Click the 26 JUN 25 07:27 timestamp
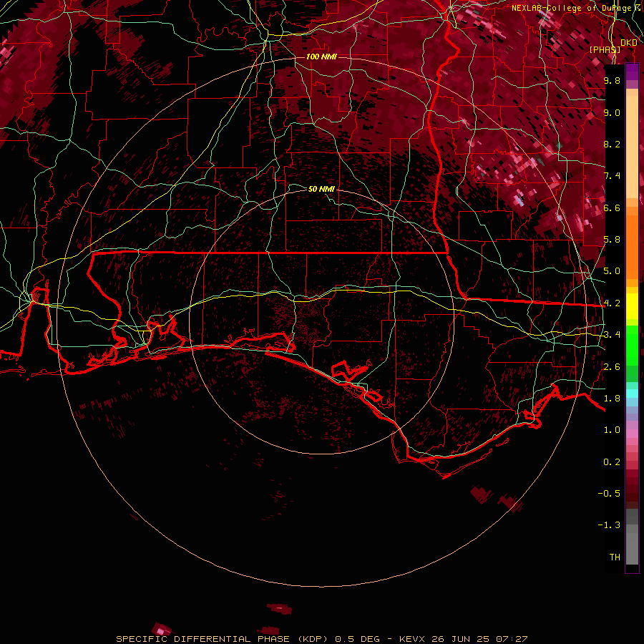Viewport: 644px width, 644px height. (x=479, y=639)
